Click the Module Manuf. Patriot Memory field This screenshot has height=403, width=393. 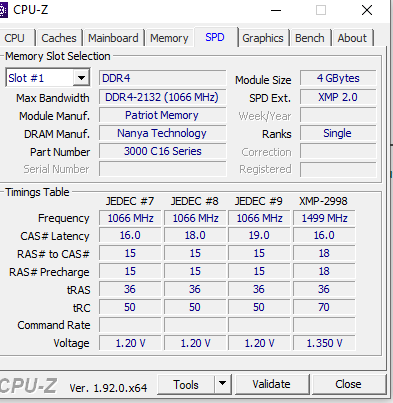[163, 115]
